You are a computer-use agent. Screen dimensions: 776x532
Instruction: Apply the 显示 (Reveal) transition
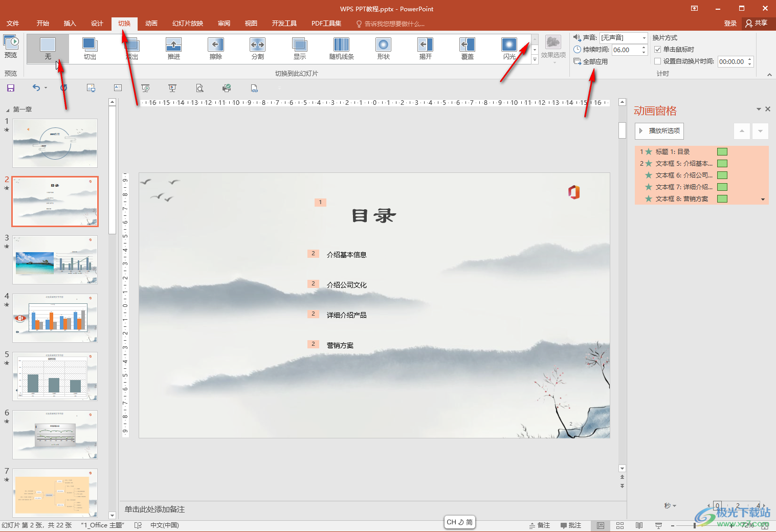[x=300, y=49]
